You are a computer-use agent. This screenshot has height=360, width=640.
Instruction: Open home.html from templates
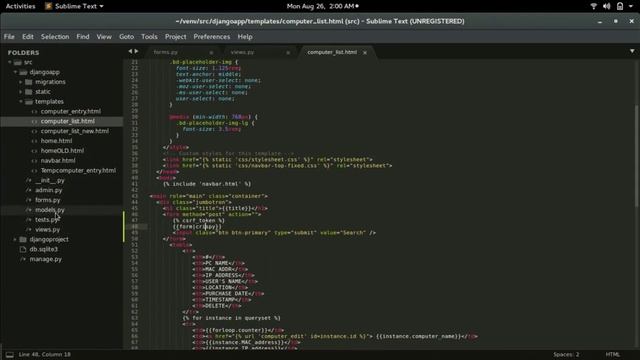click(x=56, y=141)
